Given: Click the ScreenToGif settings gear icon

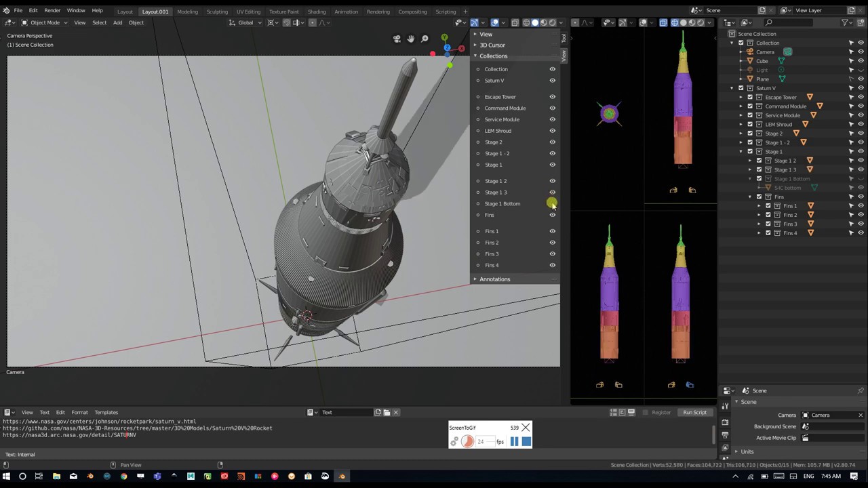Looking at the screenshot, I should [x=454, y=442].
